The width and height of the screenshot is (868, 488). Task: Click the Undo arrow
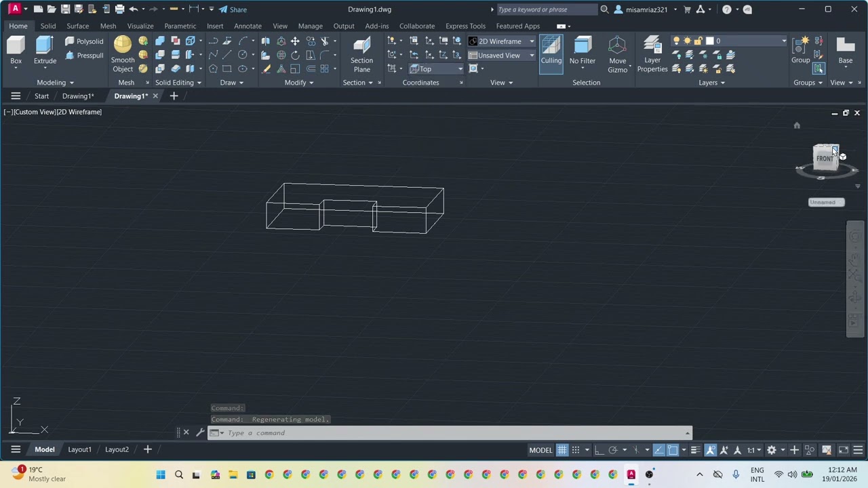(x=134, y=9)
